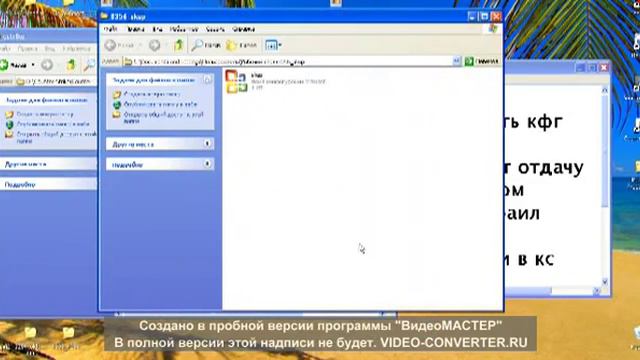Open Вид menu in the left background window

(50, 49)
